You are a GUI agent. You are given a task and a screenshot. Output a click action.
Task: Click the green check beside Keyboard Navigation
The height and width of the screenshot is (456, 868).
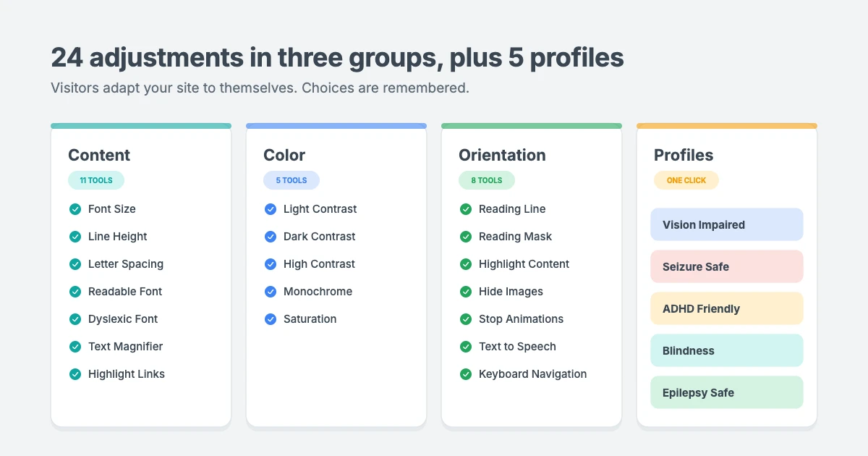(466, 374)
